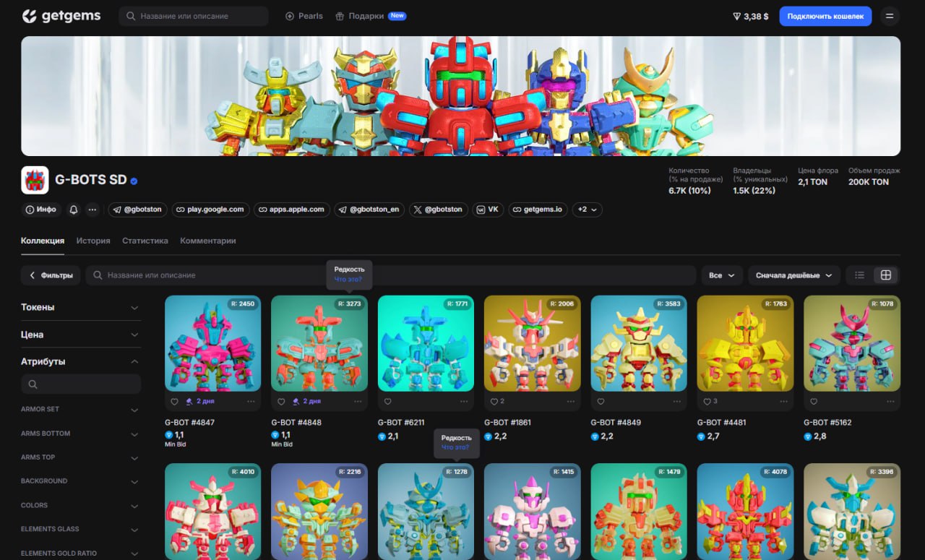Viewport: 925px width, 560px height.
Task: Open the G-BOT #4481 thumbnail
Action: click(745, 343)
